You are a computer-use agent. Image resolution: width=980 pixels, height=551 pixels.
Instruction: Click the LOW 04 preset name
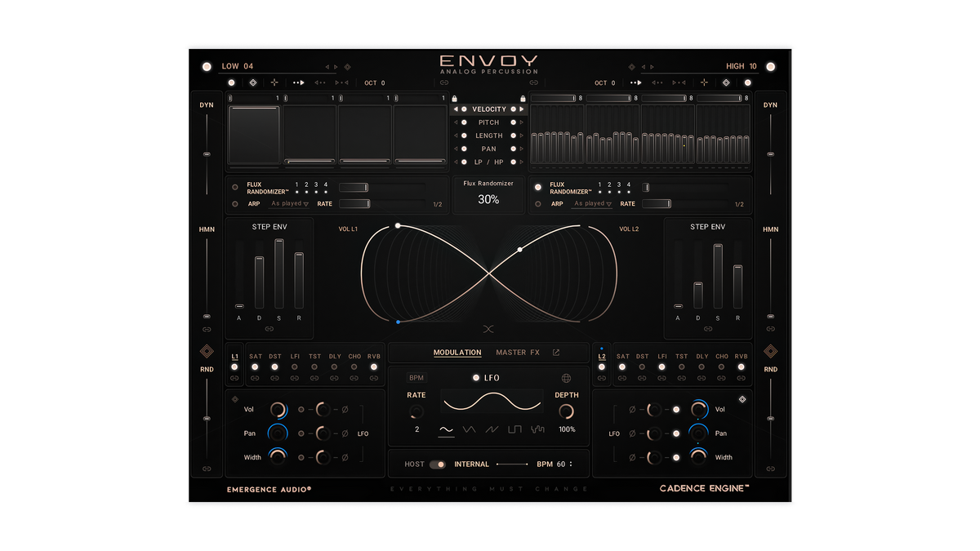(x=238, y=66)
